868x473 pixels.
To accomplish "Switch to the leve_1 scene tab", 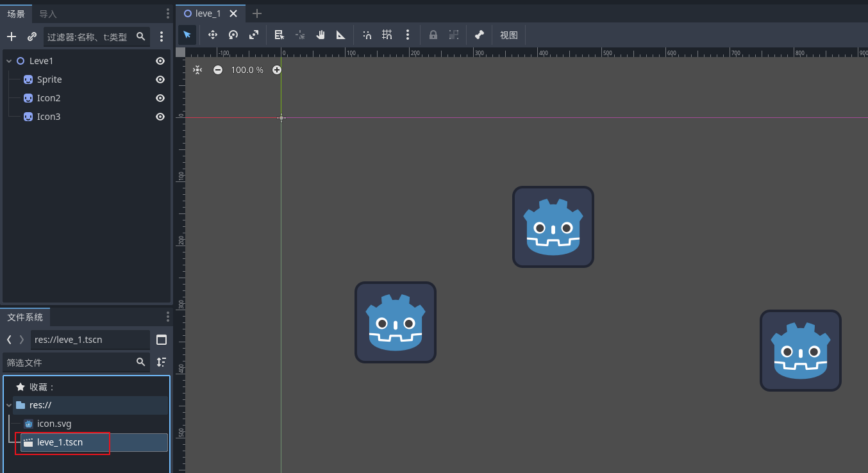I will pyautogui.click(x=208, y=13).
